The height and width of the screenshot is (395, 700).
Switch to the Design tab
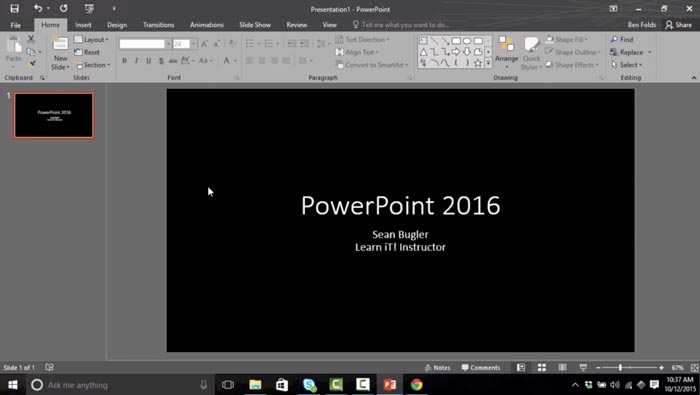click(x=117, y=25)
